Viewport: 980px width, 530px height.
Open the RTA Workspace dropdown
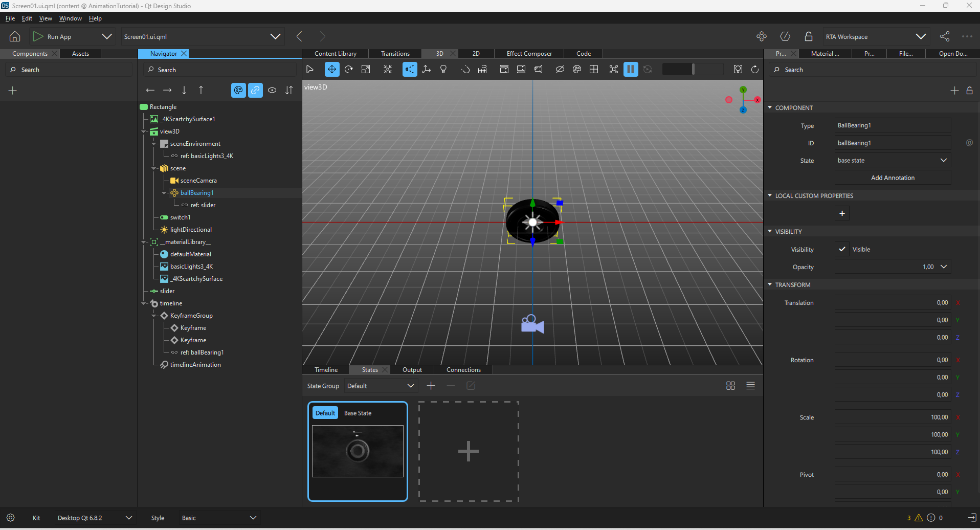pos(875,36)
